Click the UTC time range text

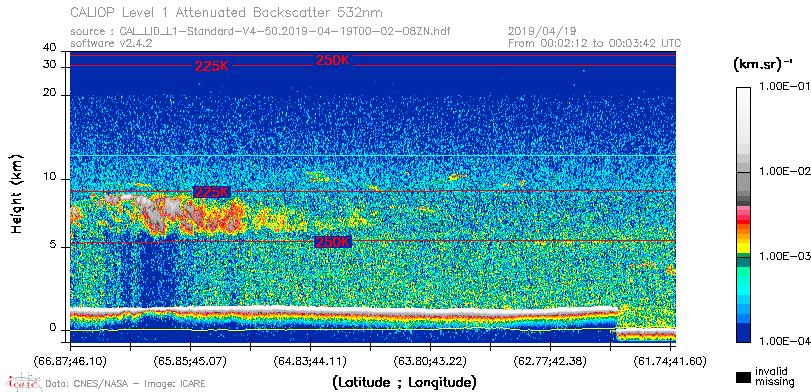click(x=595, y=43)
